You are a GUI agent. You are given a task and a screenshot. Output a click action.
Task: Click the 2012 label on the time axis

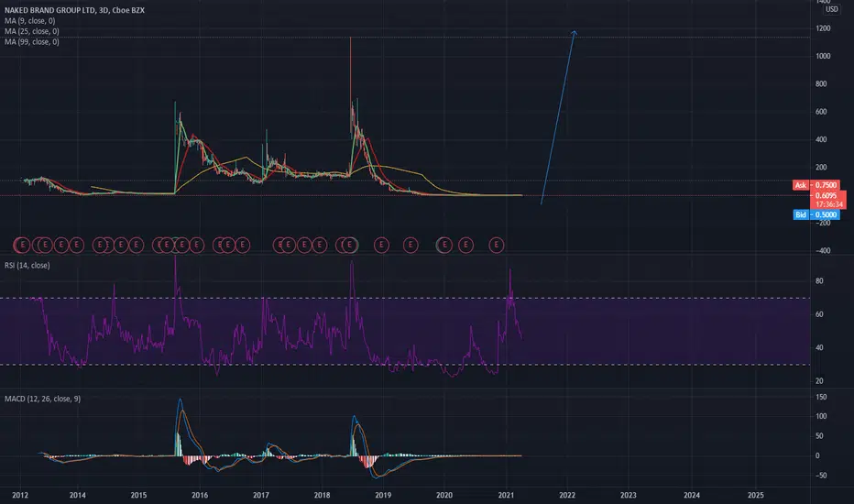[20, 495]
